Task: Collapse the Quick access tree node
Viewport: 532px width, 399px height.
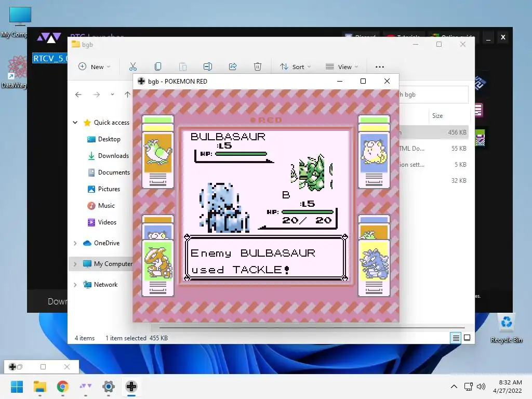Action: tap(75, 123)
